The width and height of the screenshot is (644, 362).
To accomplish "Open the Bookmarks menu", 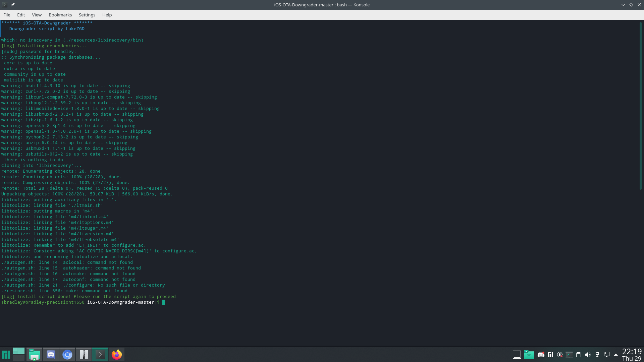I will (x=60, y=15).
